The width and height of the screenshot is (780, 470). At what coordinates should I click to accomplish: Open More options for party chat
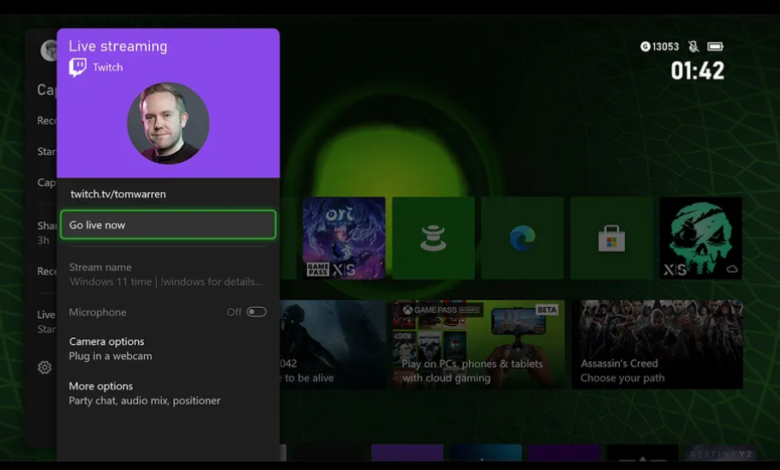(x=144, y=393)
